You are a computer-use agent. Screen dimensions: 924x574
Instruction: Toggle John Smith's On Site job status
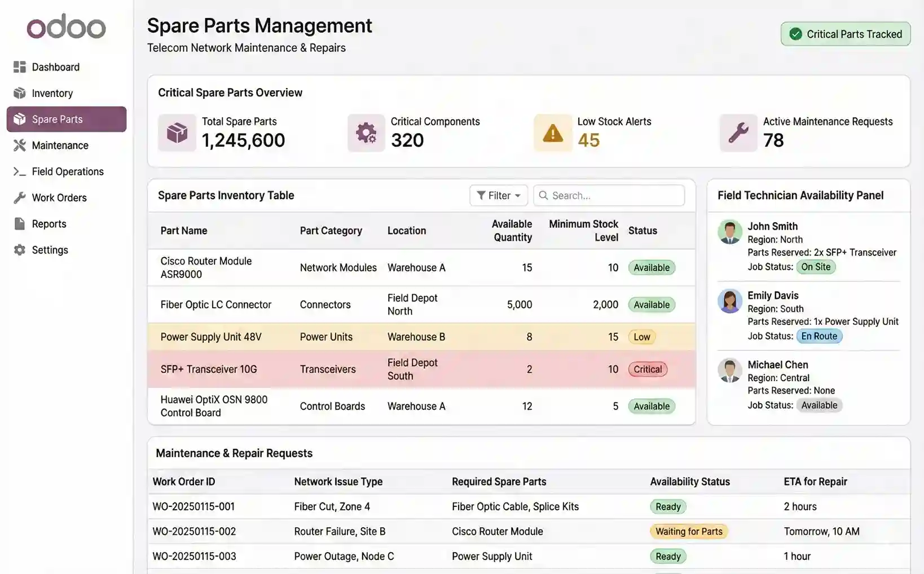tap(816, 267)
